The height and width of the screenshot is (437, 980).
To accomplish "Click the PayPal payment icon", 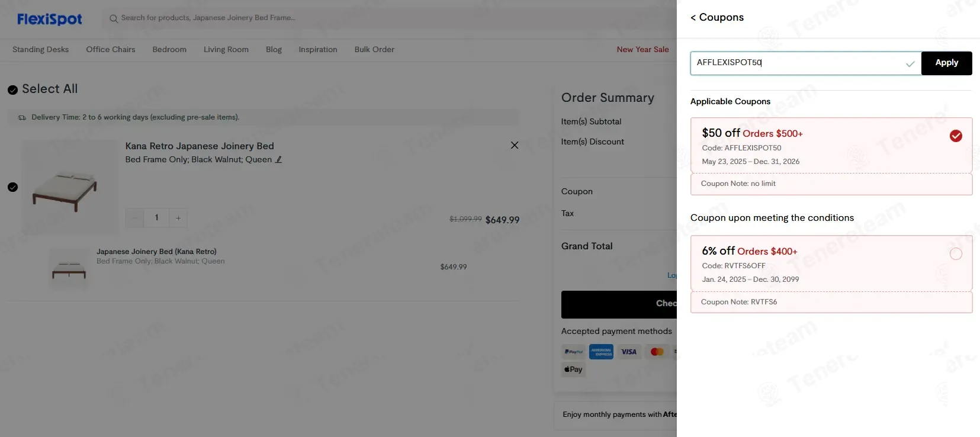I will (573, 352).
